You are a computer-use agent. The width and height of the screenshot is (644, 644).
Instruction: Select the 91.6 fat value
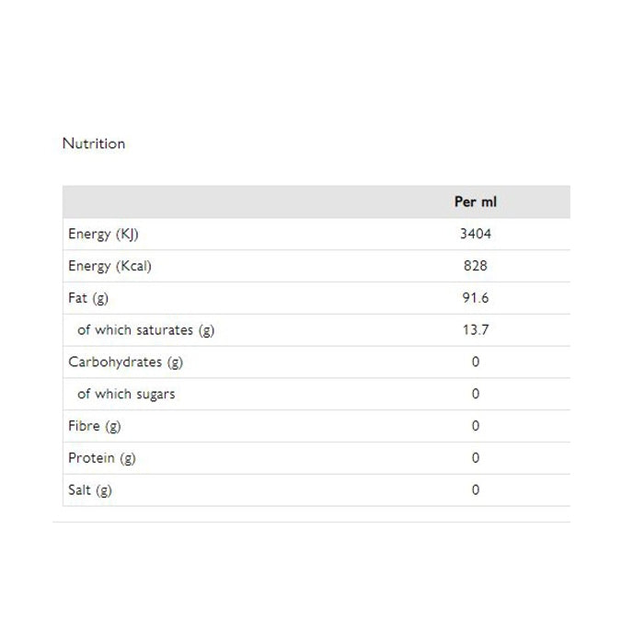coord(475,298)
